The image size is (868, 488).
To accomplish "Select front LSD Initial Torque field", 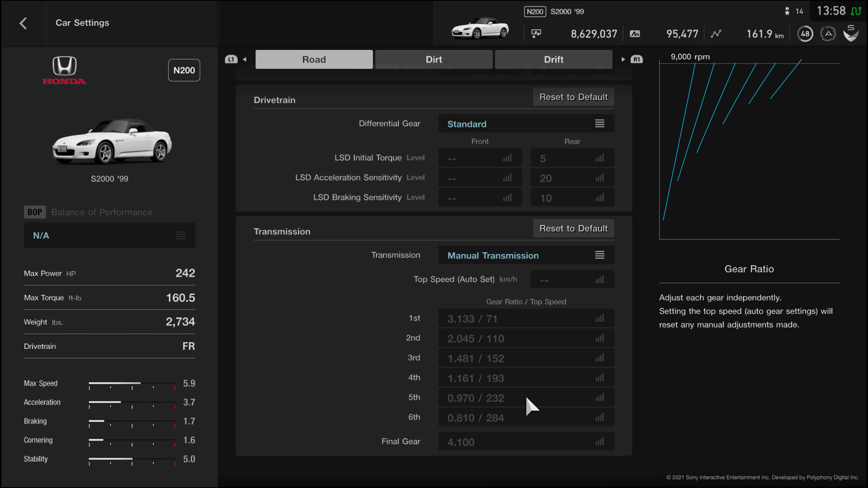I will pyautogui.click(x=480, y=158).
